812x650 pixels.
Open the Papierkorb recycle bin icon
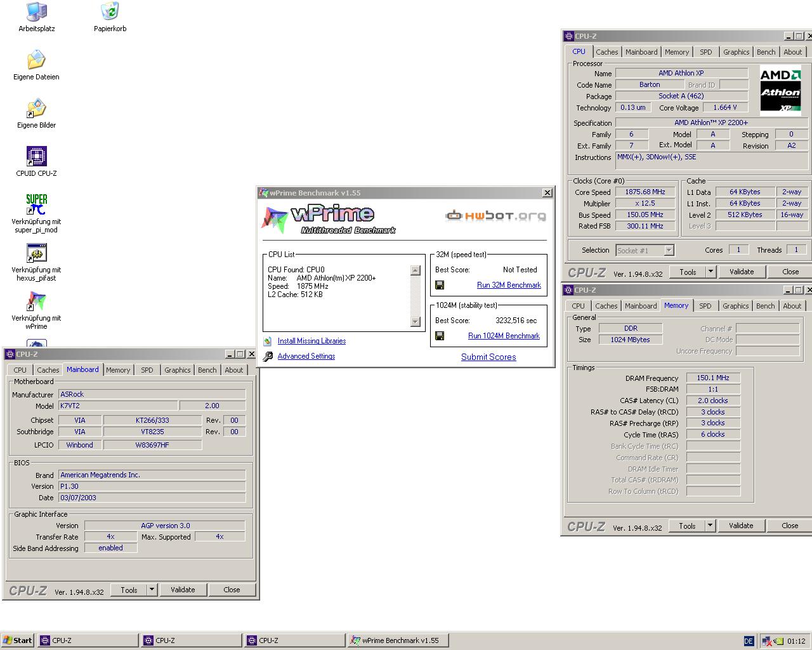[x=110, y=11]
